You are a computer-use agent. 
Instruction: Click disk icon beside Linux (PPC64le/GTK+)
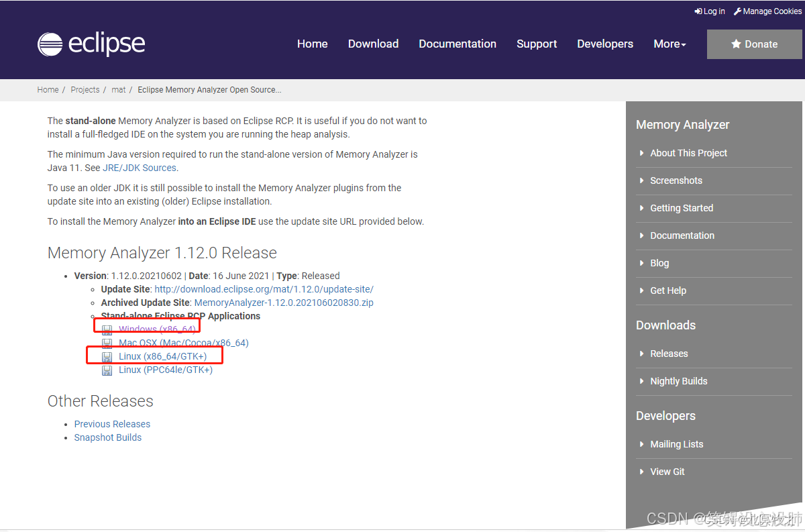click(107, 370)
